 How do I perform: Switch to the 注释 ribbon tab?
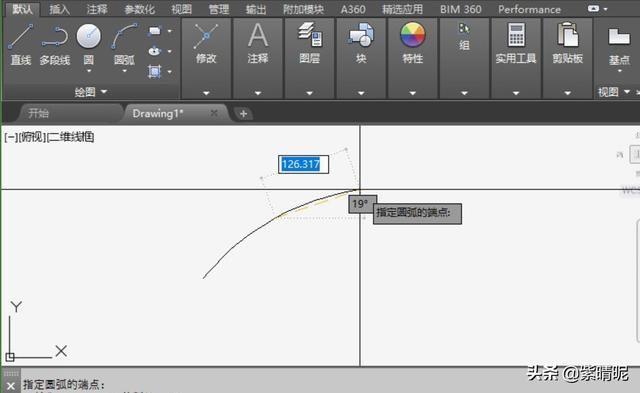click(x=97, y=9)
